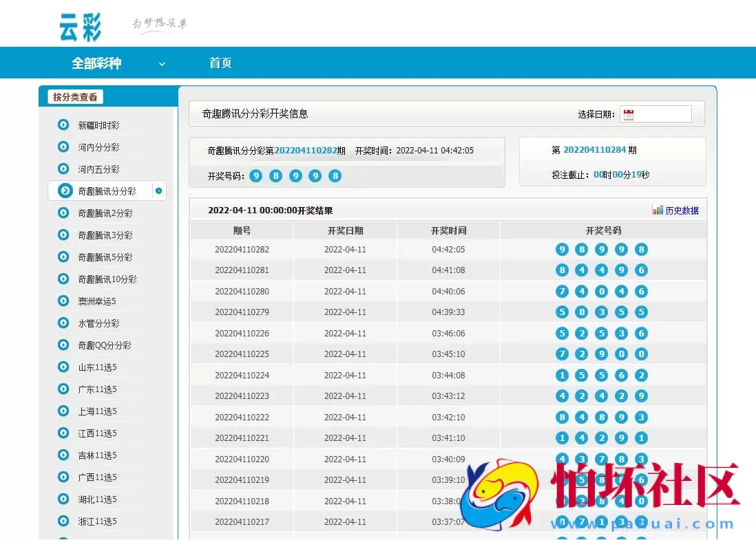Select 首页 in the navigation bar

click(220, 63)
